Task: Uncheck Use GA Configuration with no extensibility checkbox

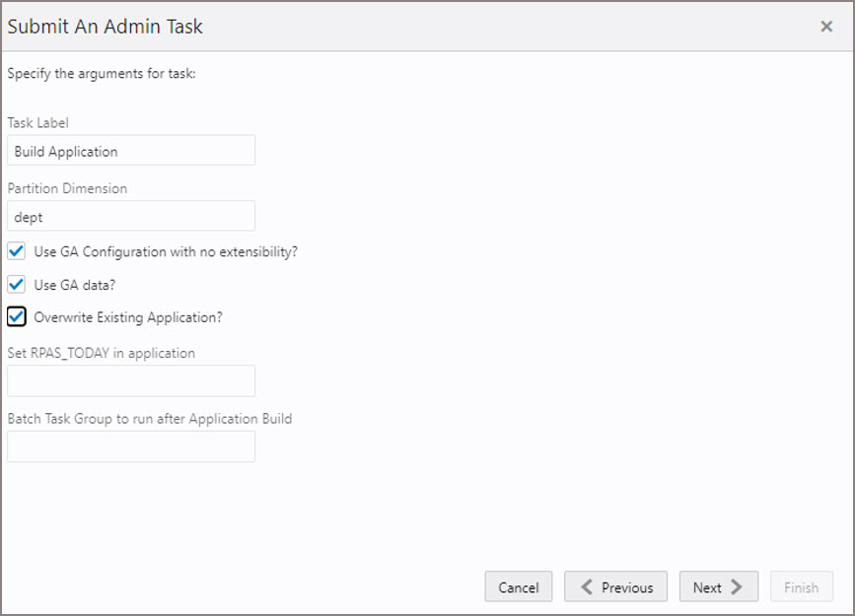Action: 16,251
